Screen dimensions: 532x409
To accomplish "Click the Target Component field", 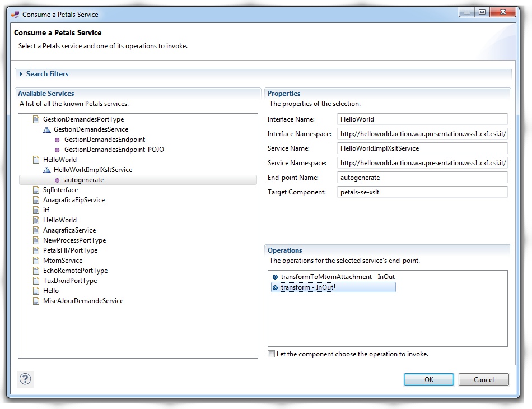I will coord(423,192).
